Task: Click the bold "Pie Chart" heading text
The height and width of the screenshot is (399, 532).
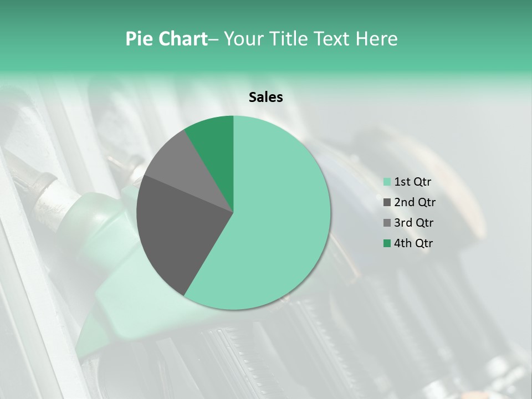Action: click(167, 39)
